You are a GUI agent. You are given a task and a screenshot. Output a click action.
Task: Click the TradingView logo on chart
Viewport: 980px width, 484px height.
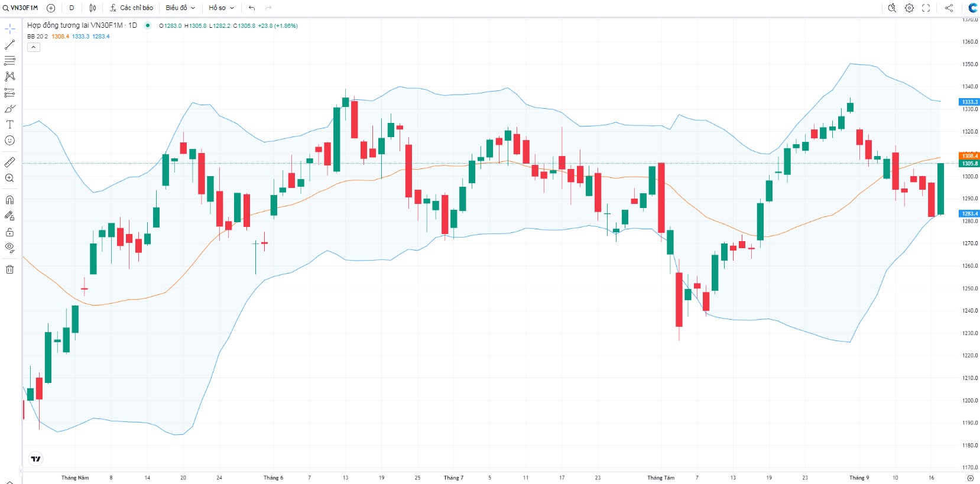(36, 459)
